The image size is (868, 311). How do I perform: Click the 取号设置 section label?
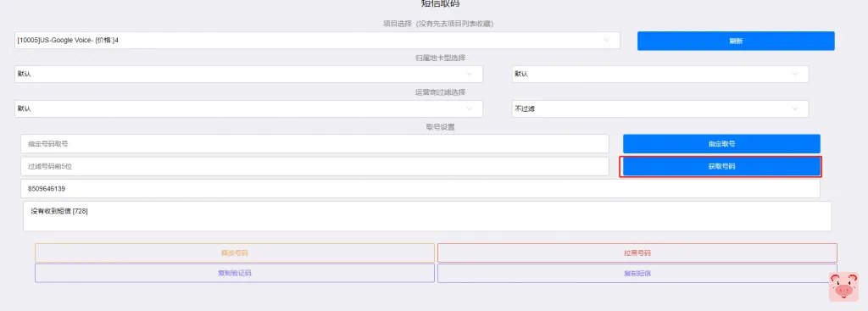point(440,127)
